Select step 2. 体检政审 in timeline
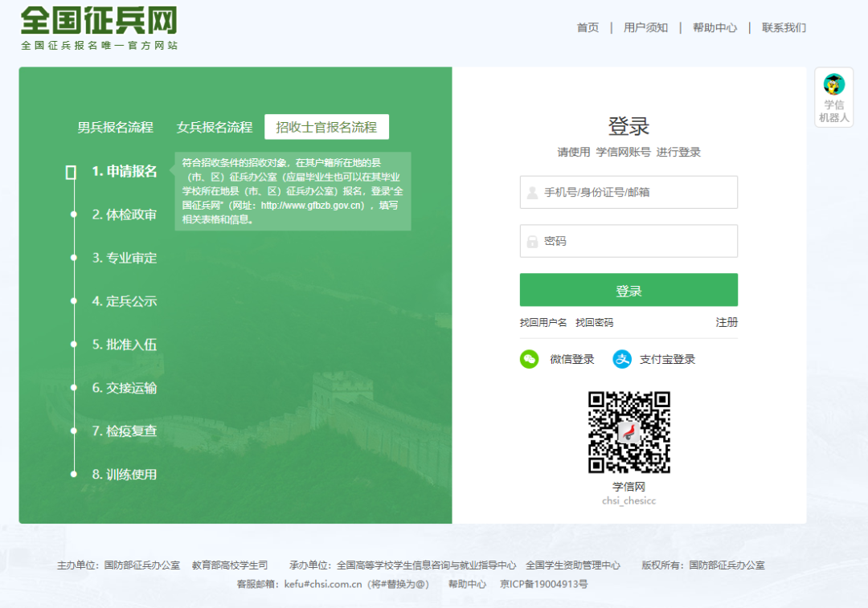Screen dimensions: 868x608 click(124, 214)
